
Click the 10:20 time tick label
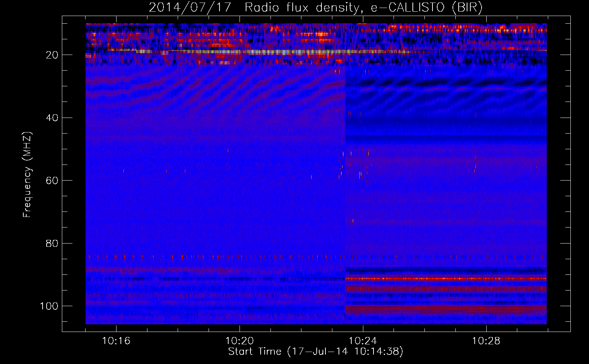(x=240, y=341)
